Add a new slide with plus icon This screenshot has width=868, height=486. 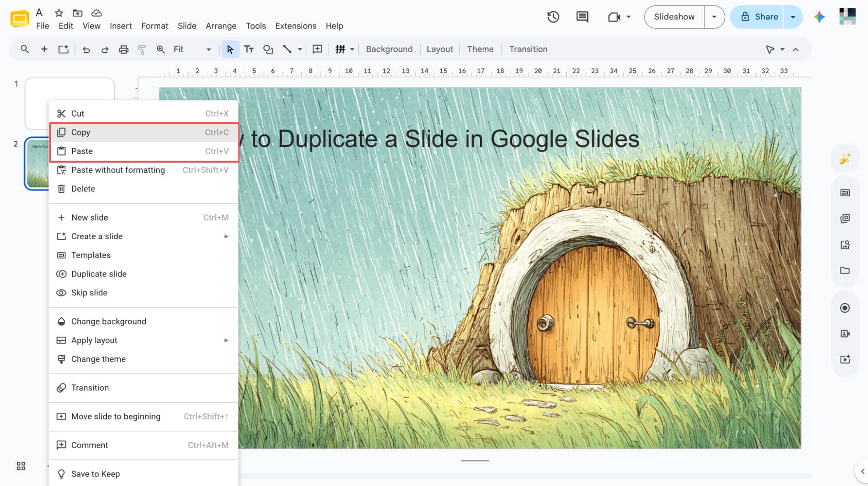[x=44, y=49]
